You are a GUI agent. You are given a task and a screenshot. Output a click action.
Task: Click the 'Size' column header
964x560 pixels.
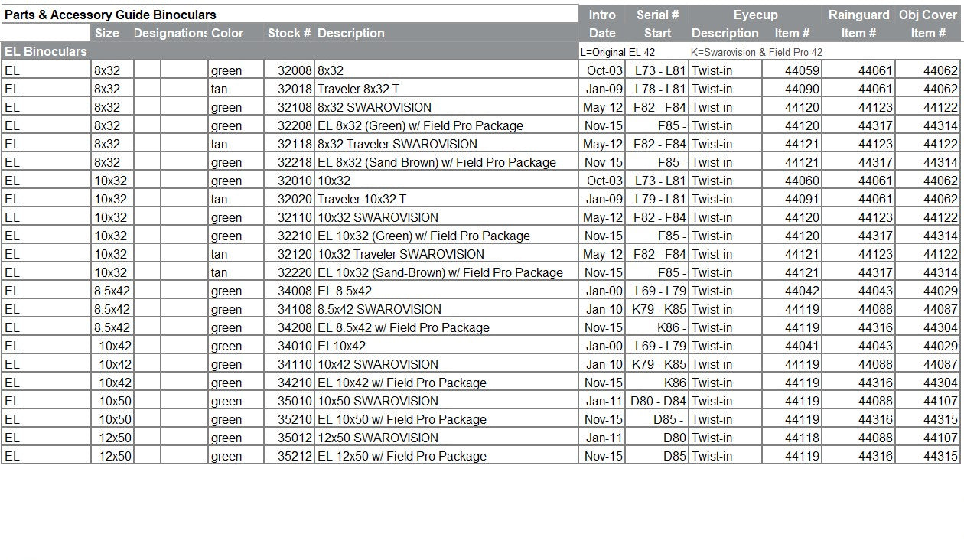pyautogui.click(x=107, y=33)
